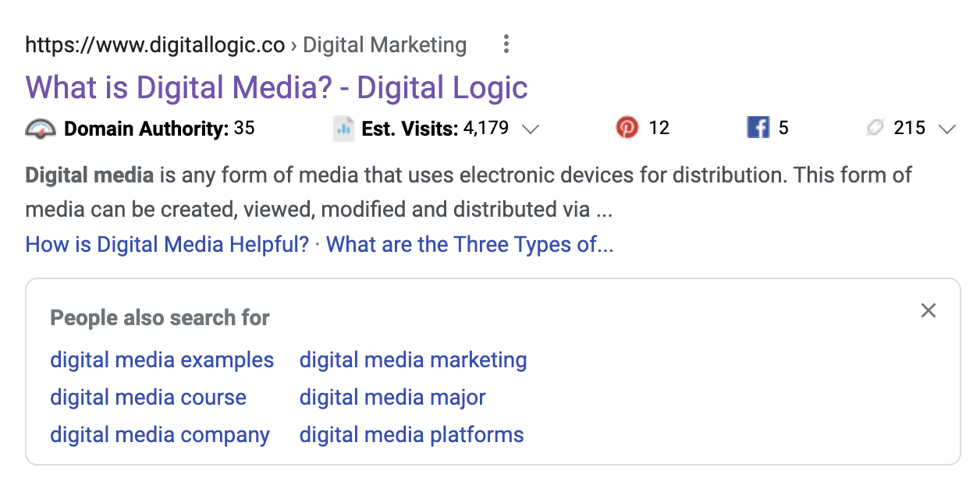980x485 pixels.
Task: Click the digitallogic.co URL breadcrumb
Action: point(153,44)
